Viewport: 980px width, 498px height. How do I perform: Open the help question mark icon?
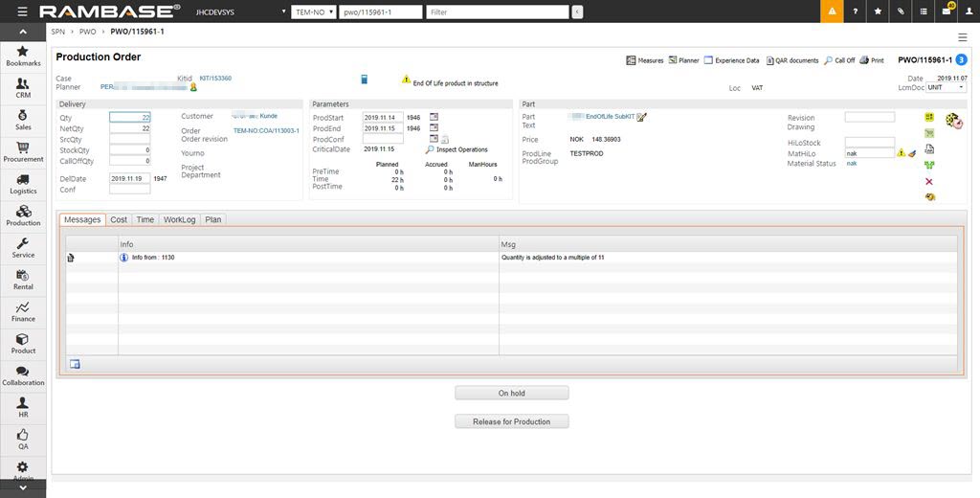[855, 11]
